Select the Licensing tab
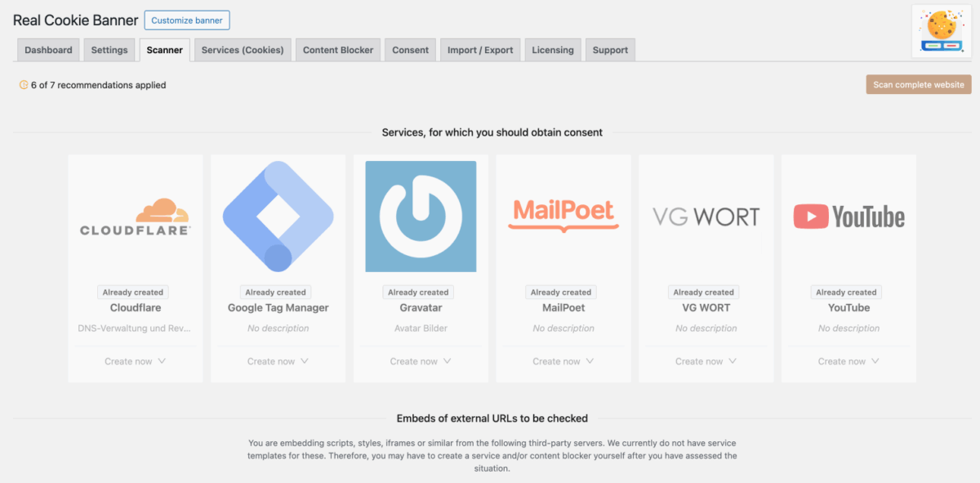 pyautogui.click(x=553, y=50)
